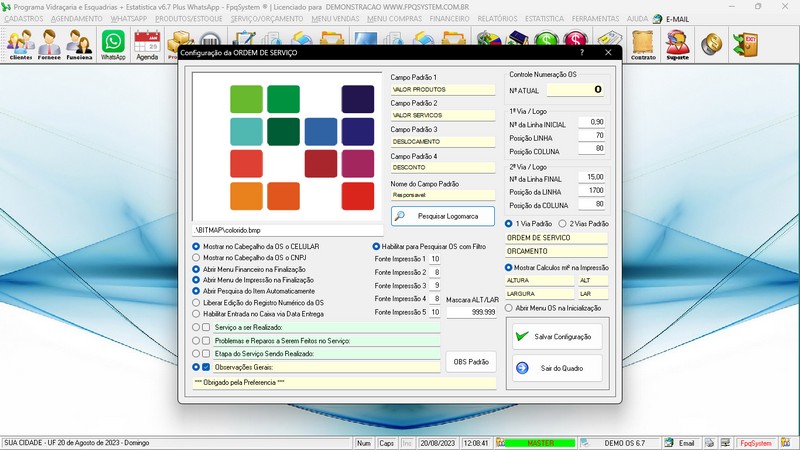
Task: Open the CADASTROS menu
Action: click(x=24, y=19)
